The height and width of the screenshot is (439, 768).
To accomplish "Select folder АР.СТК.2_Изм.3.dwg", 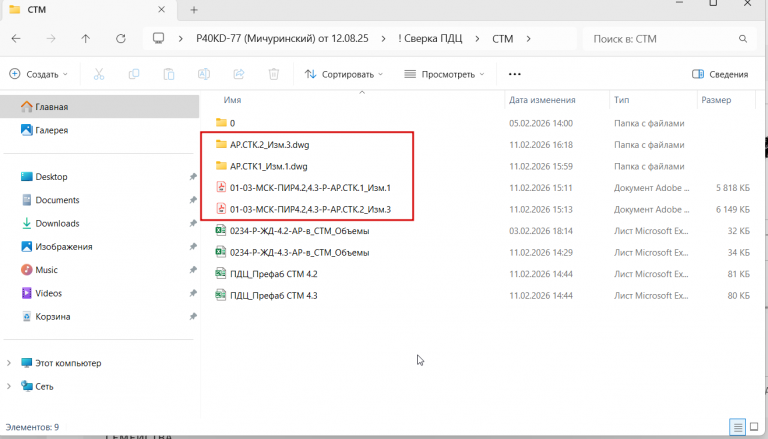I will click(269, 145).
